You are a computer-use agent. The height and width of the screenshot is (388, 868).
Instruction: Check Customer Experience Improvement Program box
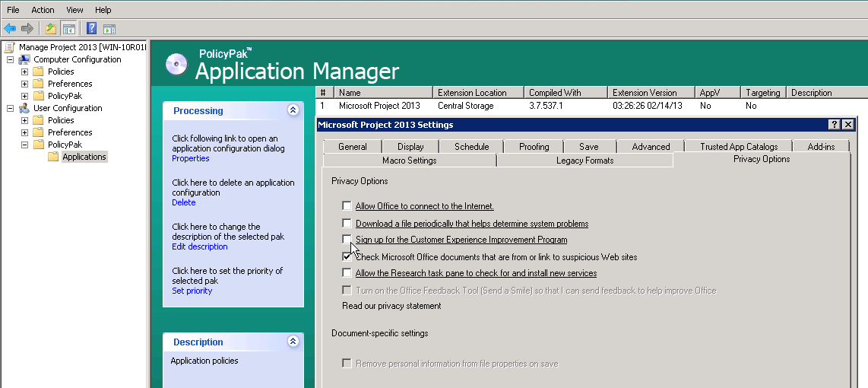tap(347, 239)
